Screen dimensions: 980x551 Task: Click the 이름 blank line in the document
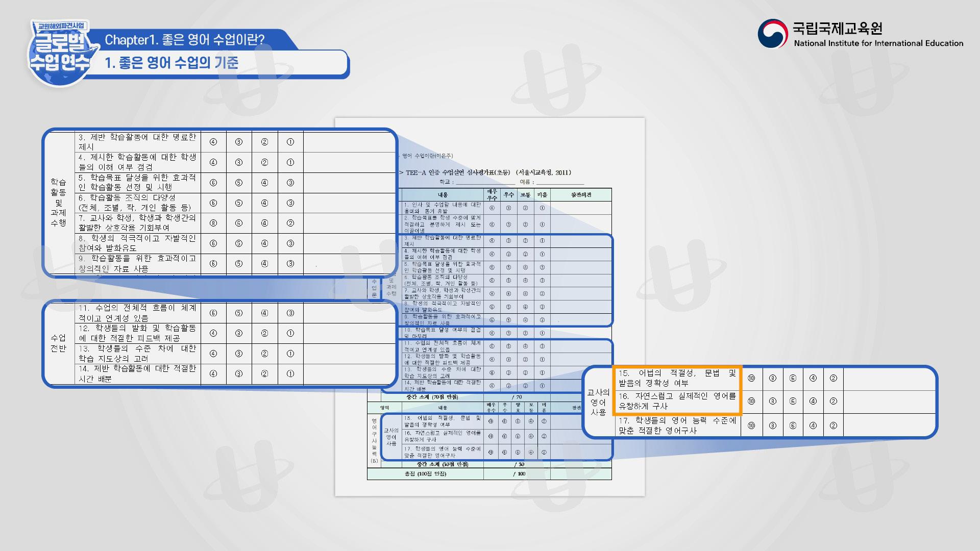tap(559, 182)
